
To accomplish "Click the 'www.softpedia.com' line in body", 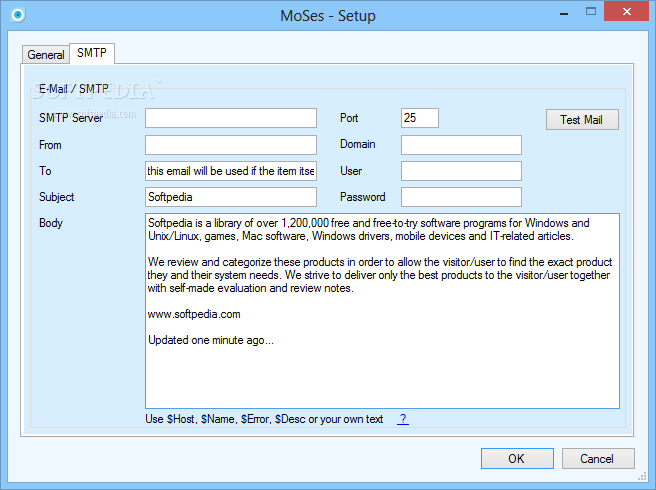I will [x=194, y=314].
